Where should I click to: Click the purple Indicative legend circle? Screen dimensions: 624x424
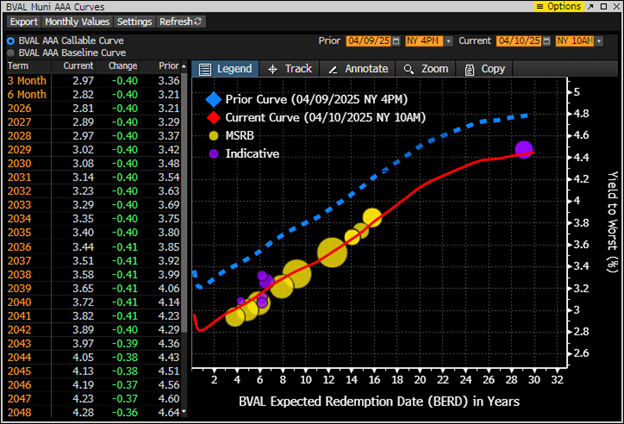click(x=214, y=154)
